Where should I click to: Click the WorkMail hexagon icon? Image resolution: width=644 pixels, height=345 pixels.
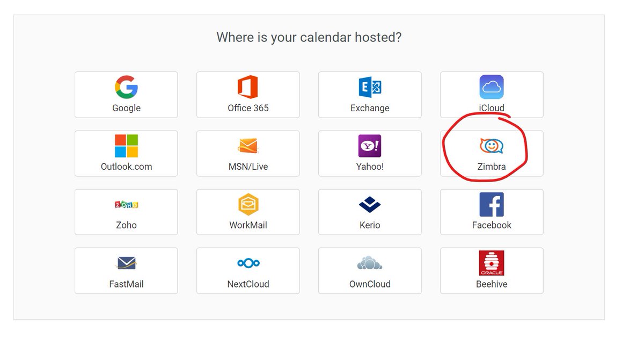click(x=248, y=205)
